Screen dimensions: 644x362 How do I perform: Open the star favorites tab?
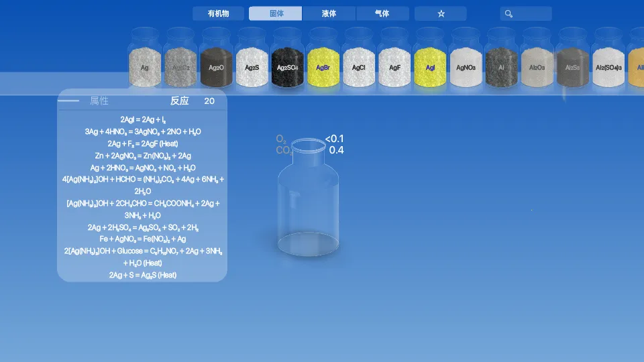[441, 13]
